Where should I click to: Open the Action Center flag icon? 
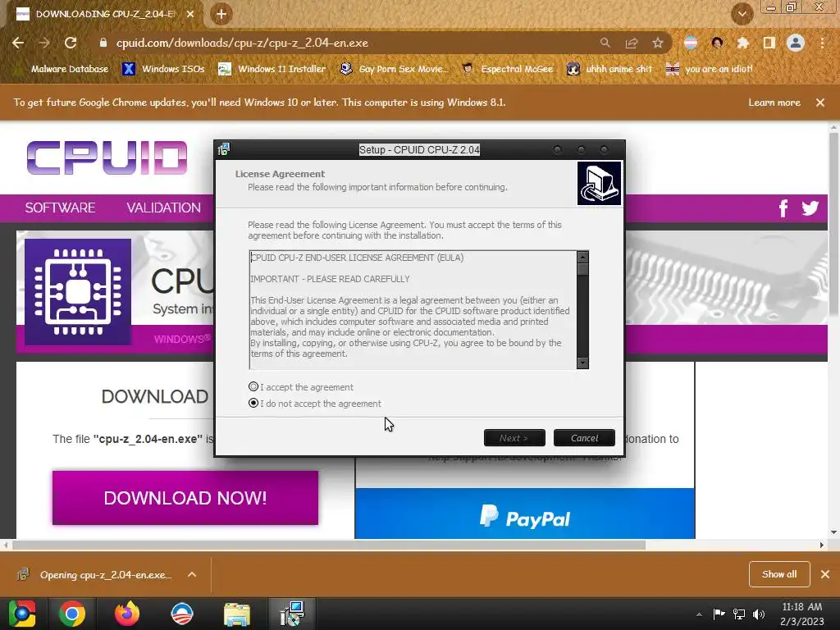719,614
